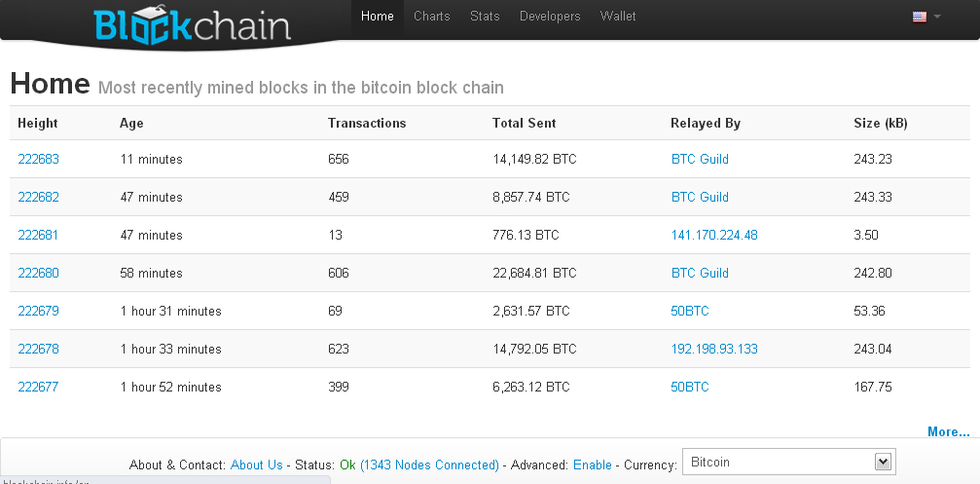This screenshot has height=484, width=980.
Task: Open the About Us link
Action: click(256, 465)
